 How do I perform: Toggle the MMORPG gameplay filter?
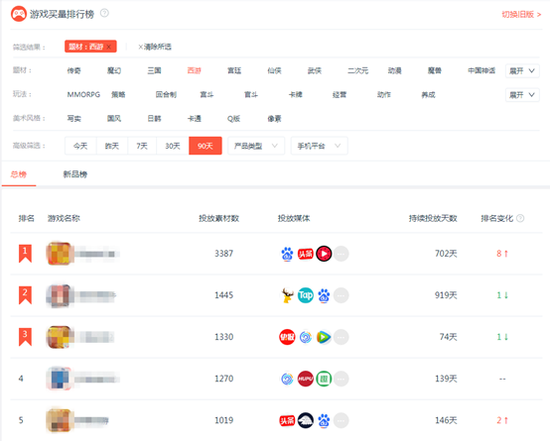(x=83, y=94)
